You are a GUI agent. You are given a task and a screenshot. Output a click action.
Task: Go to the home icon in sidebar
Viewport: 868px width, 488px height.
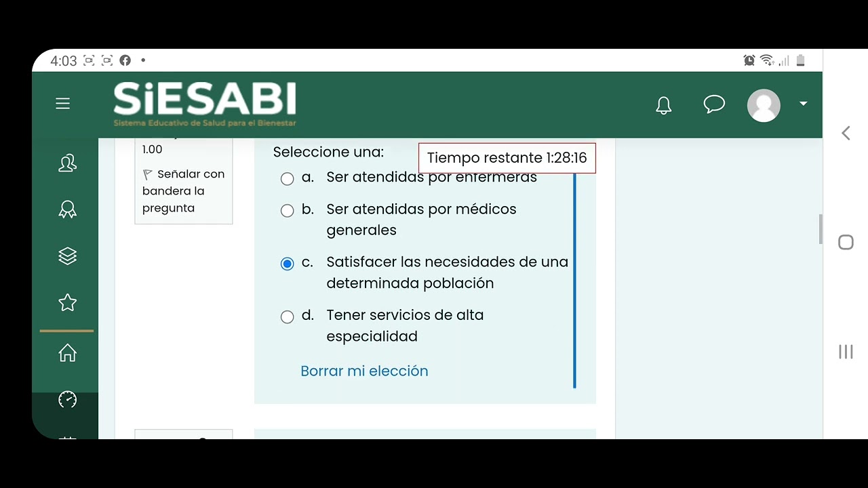(x=68, y=353)
